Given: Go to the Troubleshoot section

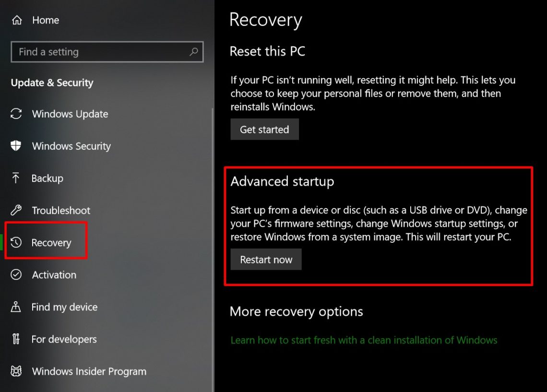Looking at the screenshot, I should tap(61, 210).
